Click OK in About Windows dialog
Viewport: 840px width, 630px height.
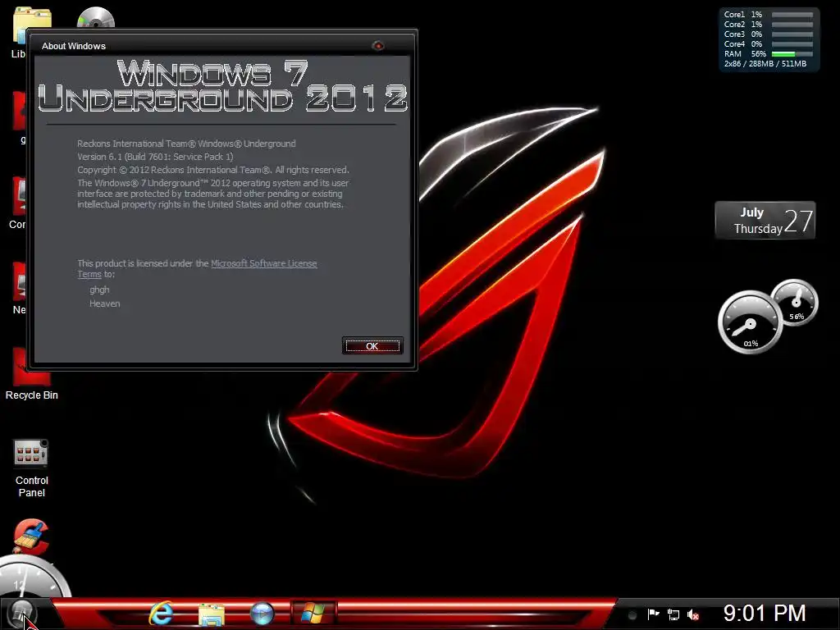coord(372,345)
